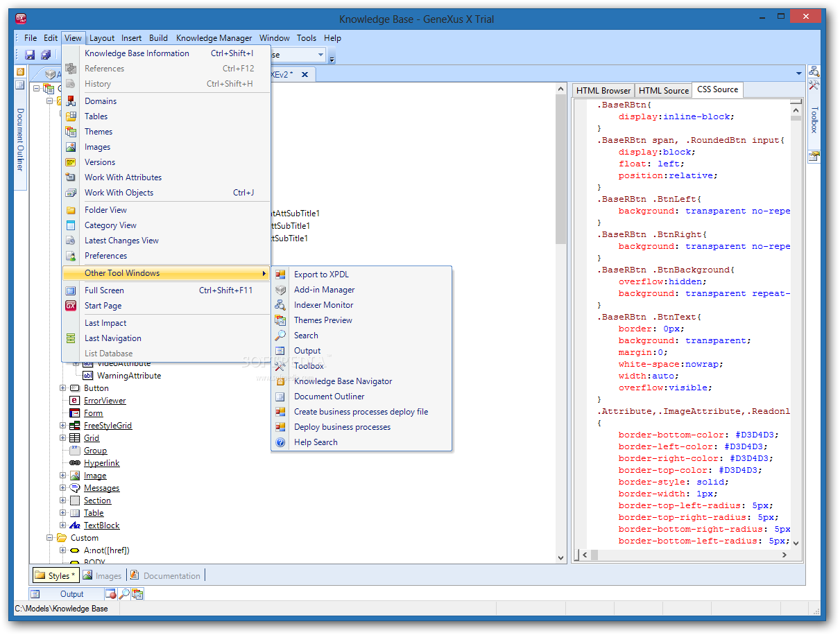Click the ErrorViewer link in the tree
The image size is (840, 635).
pos(105,401)
